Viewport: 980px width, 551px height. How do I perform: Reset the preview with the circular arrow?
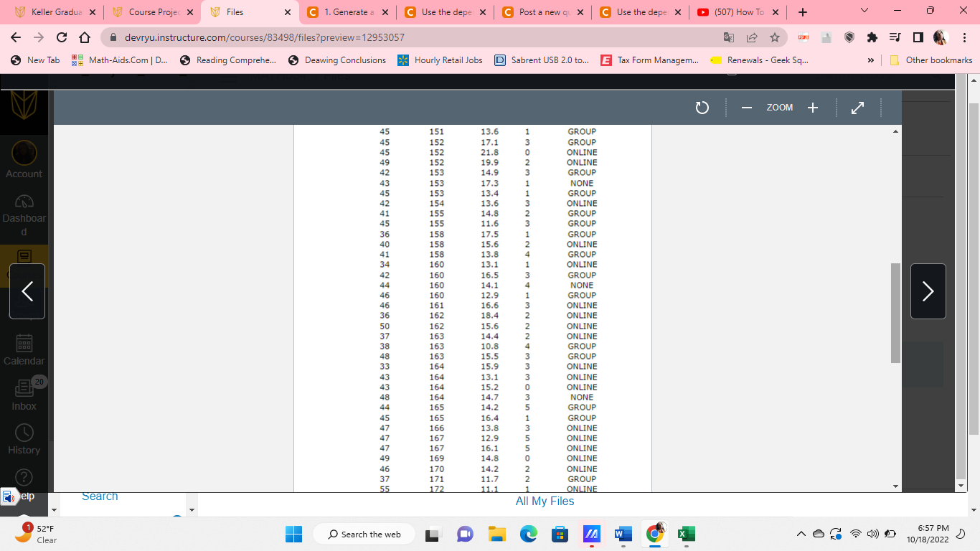click(x=702, y=107)
